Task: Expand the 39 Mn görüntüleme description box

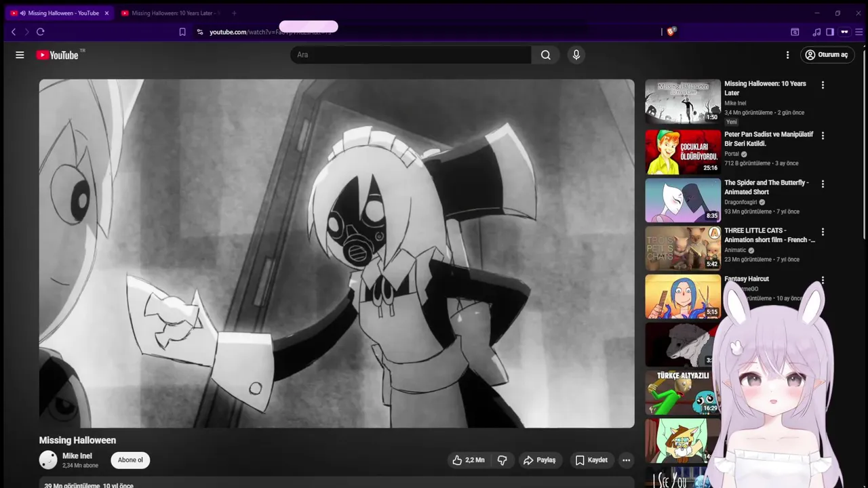Action: [x=336, y=483]
